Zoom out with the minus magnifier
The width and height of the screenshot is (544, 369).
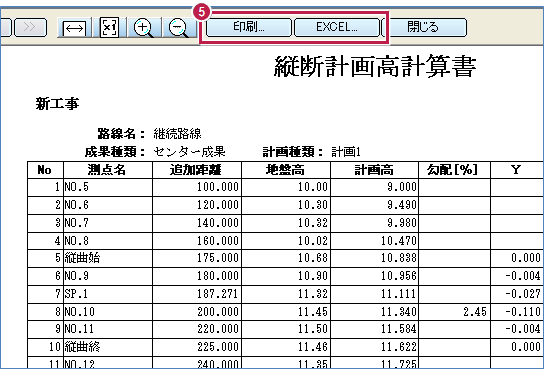179,27
